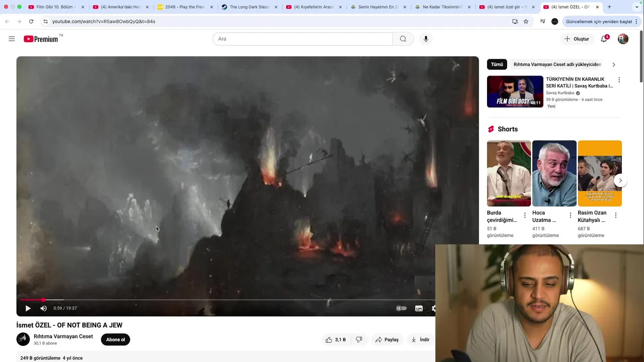Close the Film Gibi 10. Bölüm tab
Screen dimensions: 644x362
(x=83, y=7)
